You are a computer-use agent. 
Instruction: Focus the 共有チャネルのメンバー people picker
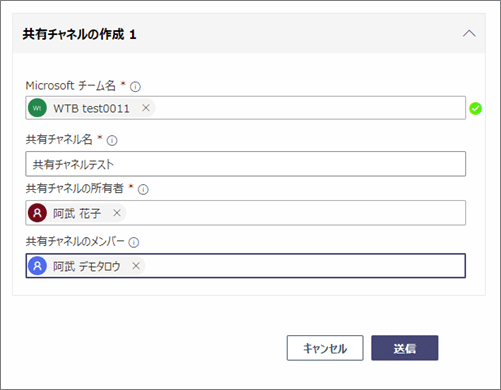coord(246,266)
